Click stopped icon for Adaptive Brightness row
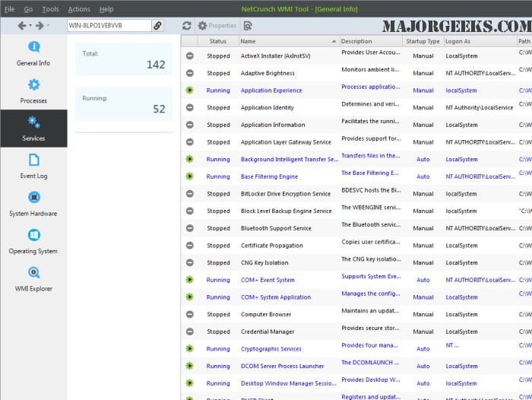 (x=190, y=73)
